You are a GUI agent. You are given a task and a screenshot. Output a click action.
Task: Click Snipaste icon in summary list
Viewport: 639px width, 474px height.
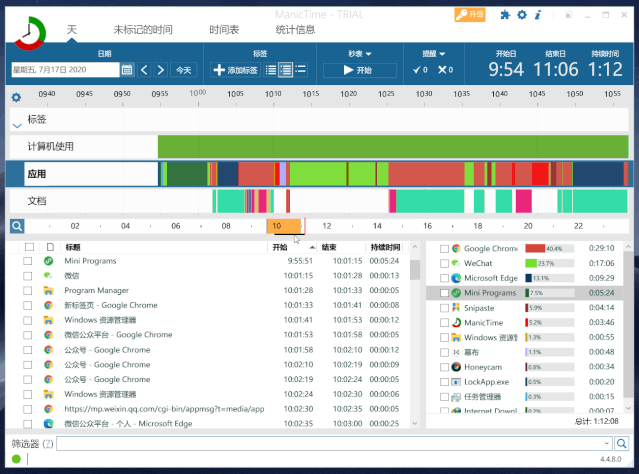(x=456, y=308)
